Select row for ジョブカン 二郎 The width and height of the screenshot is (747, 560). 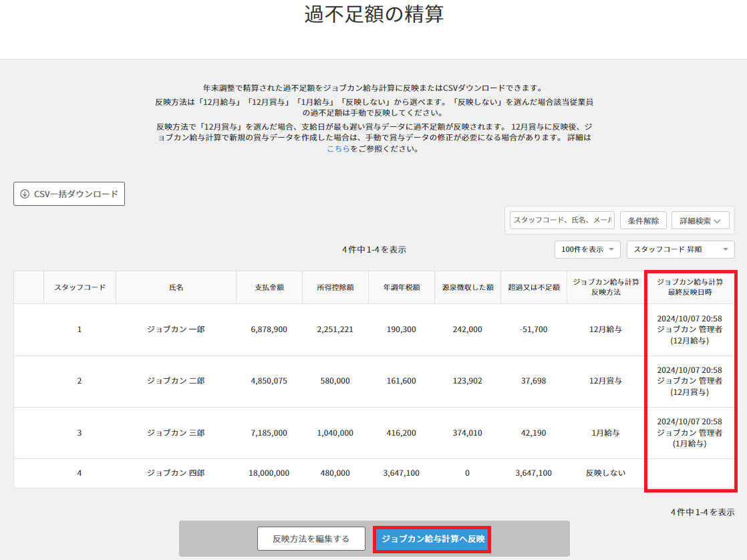click(x=176, y=381)
